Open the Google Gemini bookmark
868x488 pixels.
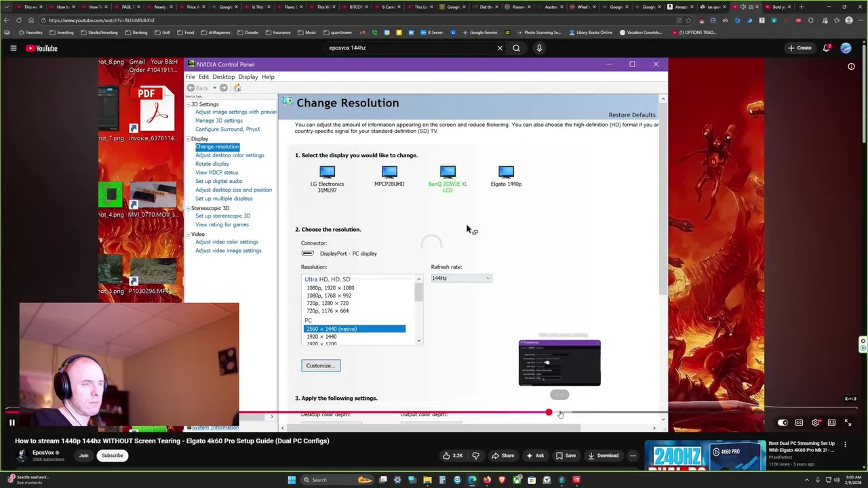479,33
